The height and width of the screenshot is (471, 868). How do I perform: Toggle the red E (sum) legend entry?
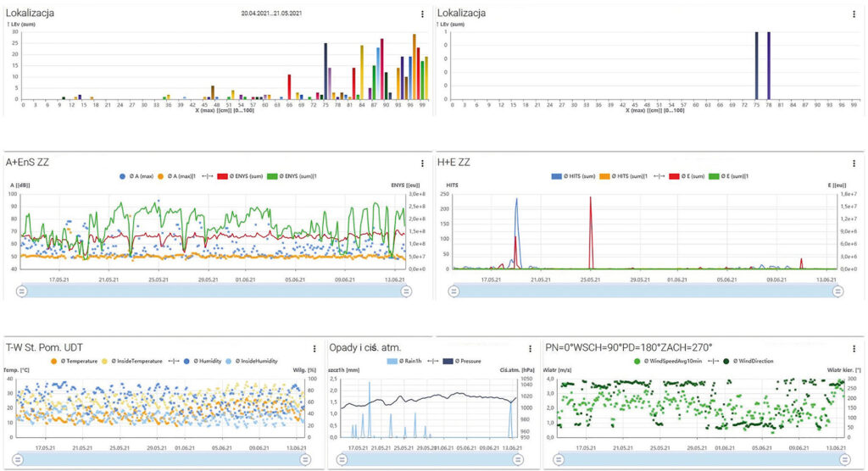pyautogui.click(x=687, y=176)
